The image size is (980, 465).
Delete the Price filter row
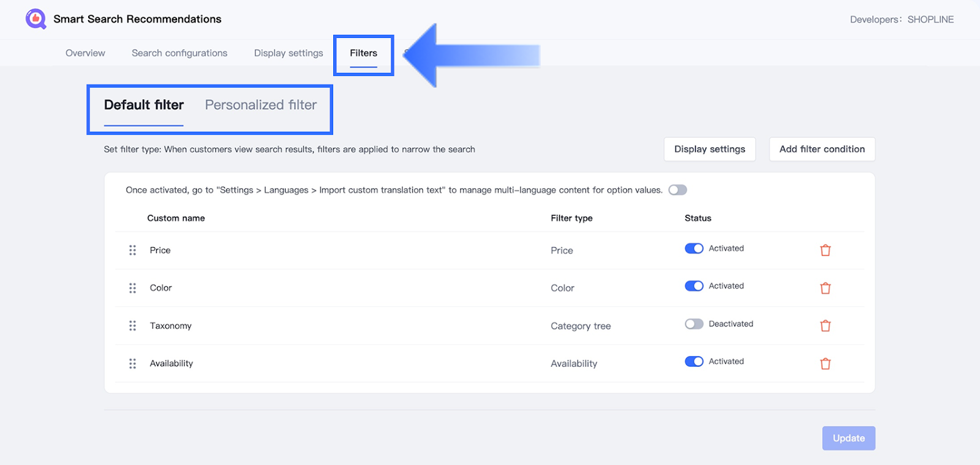click(x=825, y=250)
